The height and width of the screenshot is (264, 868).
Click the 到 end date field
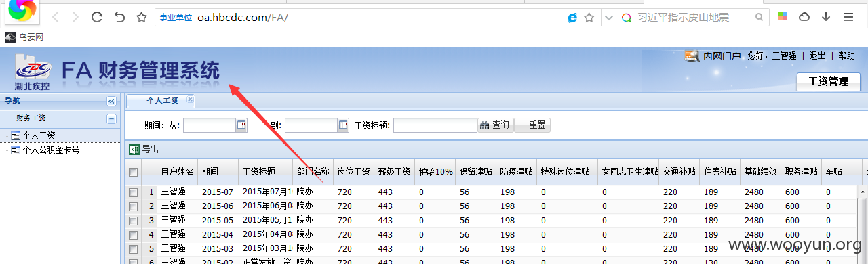coord(311,125)
